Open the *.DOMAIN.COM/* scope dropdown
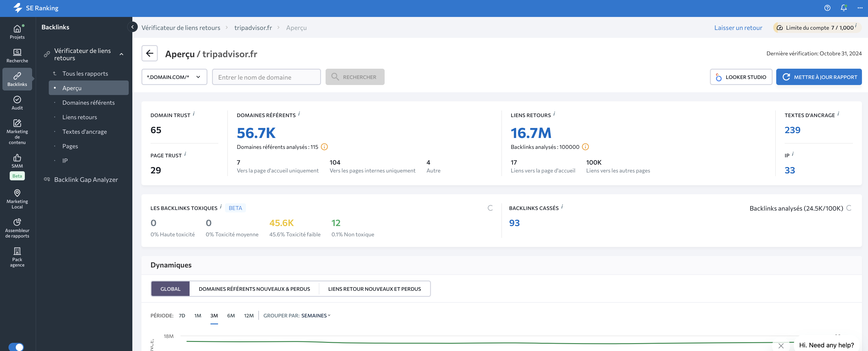 [x=174, y=77]
